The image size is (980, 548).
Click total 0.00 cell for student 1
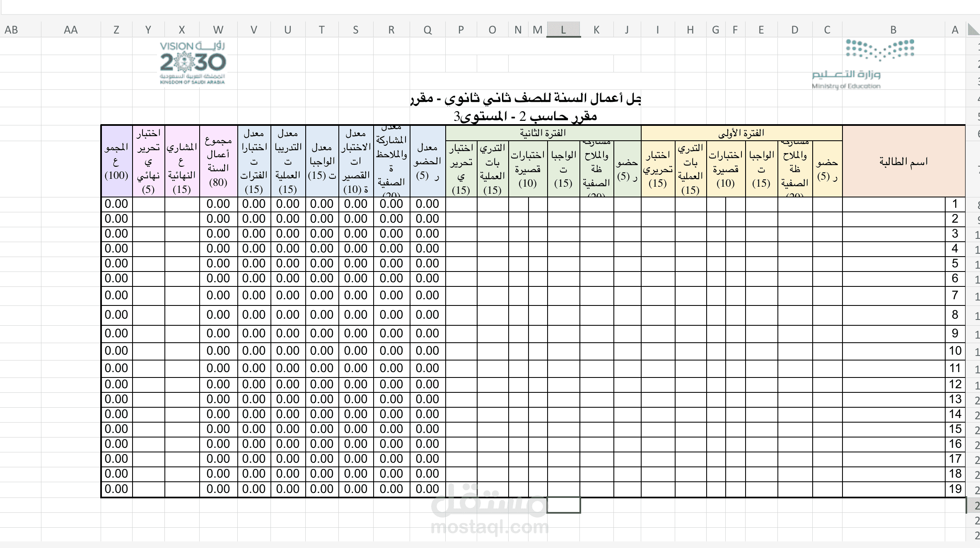[x=116, y=204]
